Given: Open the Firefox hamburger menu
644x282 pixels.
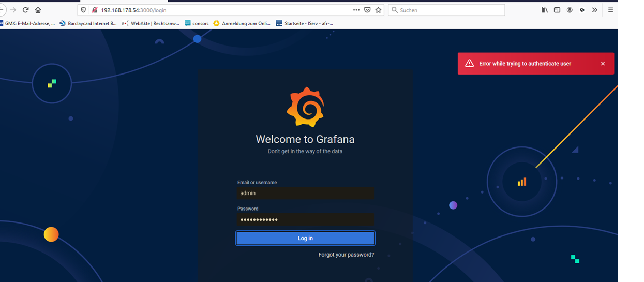Looking at the screenshot, I should (610, 10).
